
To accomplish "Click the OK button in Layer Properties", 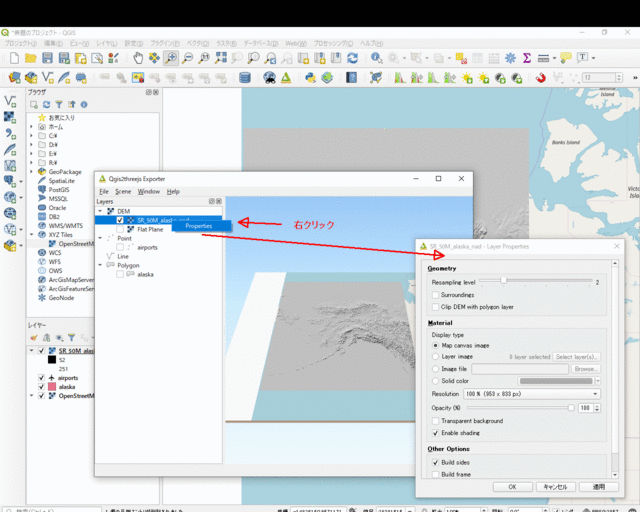I will pyautogui.click(x=512, y=487).
